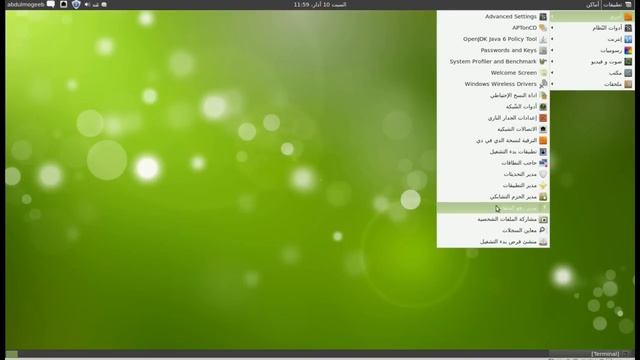
Task: Open أدوات الشبكة entry
Action: [x=493, y=107]
